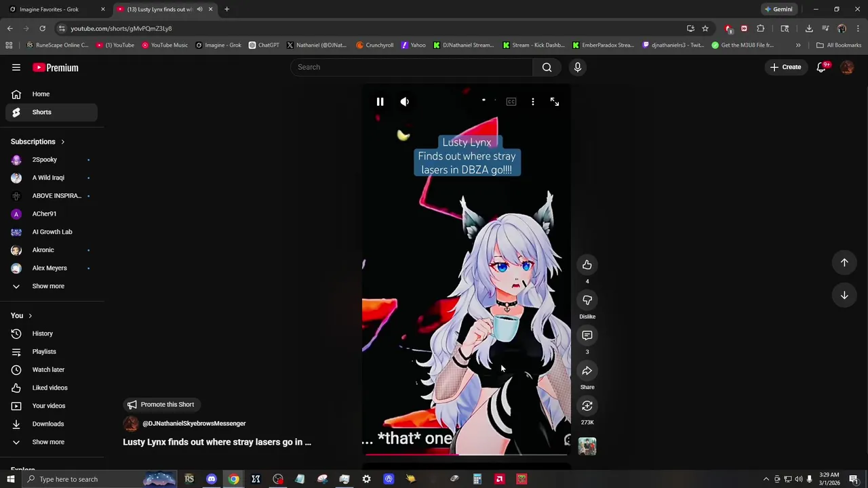Open the YouTube hamburger guide menu
The height and width of the screenshot is (488, 868).
(16, 67)
